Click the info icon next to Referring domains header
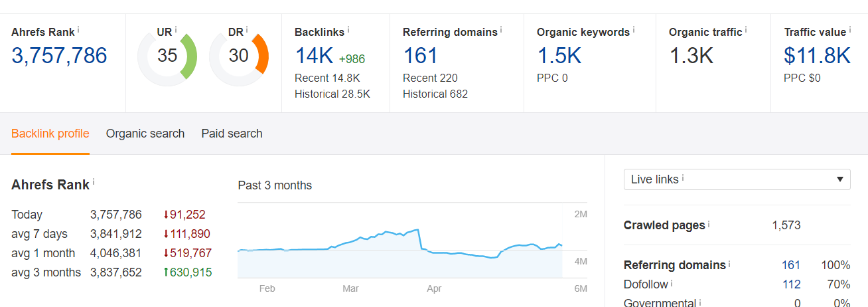 point(501,30)
